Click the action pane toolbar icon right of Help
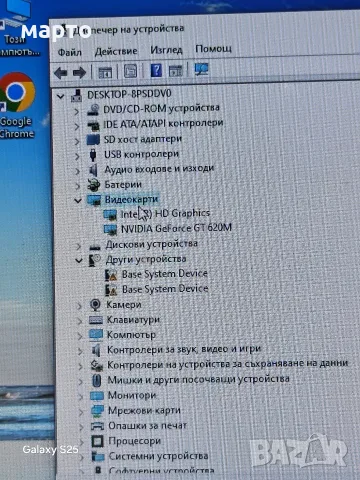The width and height of the screenshot is (360, 480). coord(176,70)
